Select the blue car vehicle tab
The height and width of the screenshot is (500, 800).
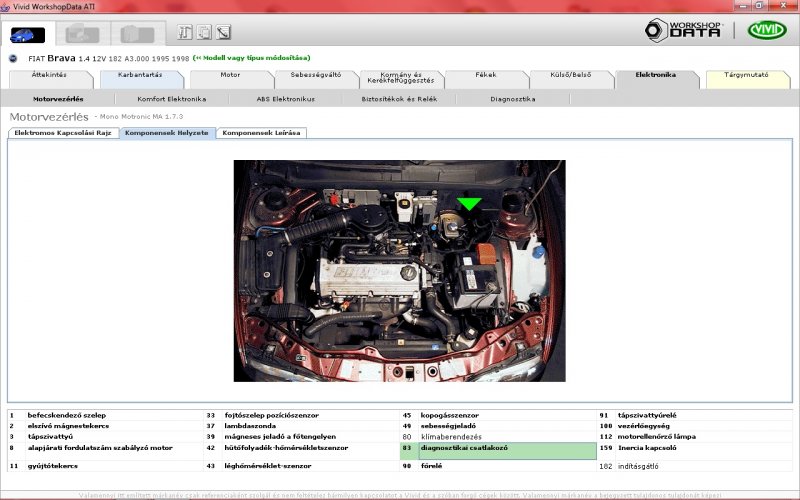click(x=28, y=35)
